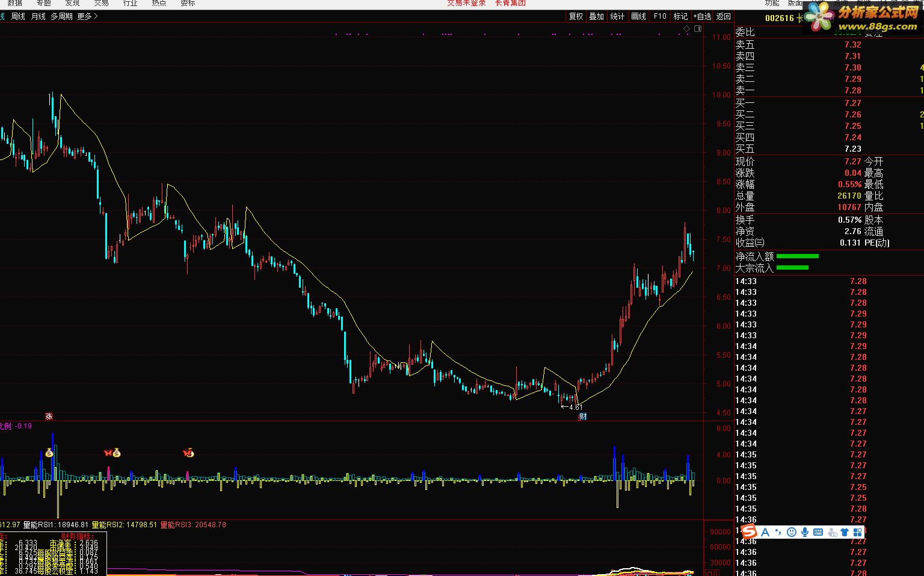
Task: Click the 净流入额 green bar
Action: tap(798, 256)
